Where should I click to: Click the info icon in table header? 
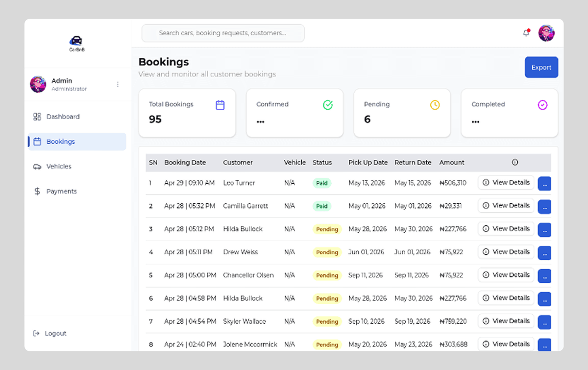[515, 162]
